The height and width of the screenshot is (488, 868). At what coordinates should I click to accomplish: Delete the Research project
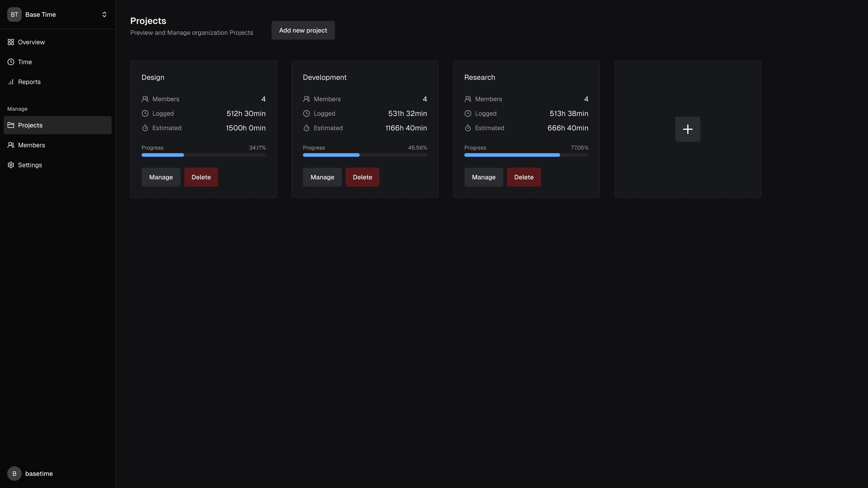click(524, 177)
